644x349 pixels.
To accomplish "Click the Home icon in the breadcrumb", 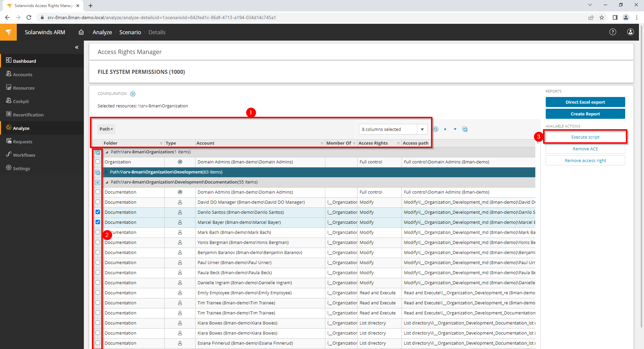I will [x=81, y=32].
